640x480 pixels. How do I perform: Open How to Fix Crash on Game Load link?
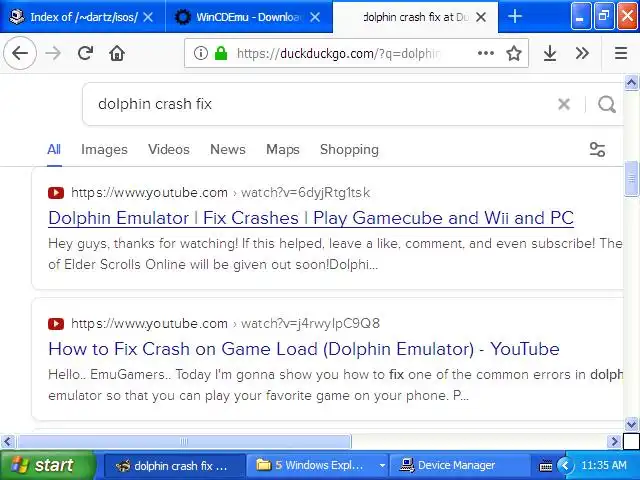pos(304,349)
